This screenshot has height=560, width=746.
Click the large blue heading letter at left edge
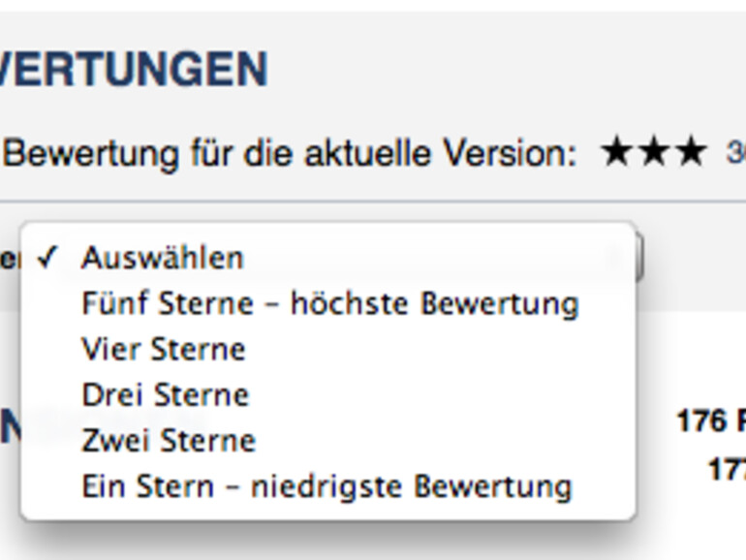[9, 426]
